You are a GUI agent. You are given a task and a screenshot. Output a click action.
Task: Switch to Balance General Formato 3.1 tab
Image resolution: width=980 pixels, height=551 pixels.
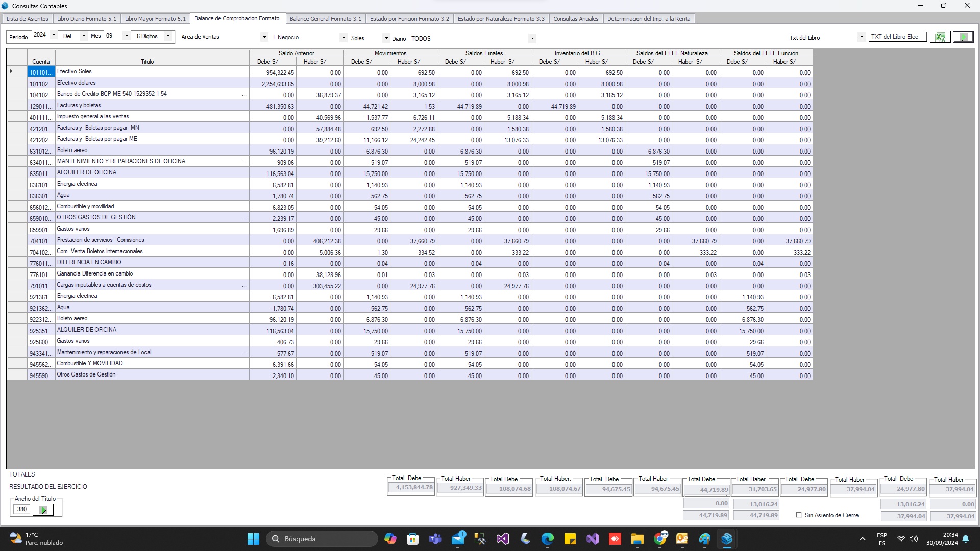tap(325, 19)
